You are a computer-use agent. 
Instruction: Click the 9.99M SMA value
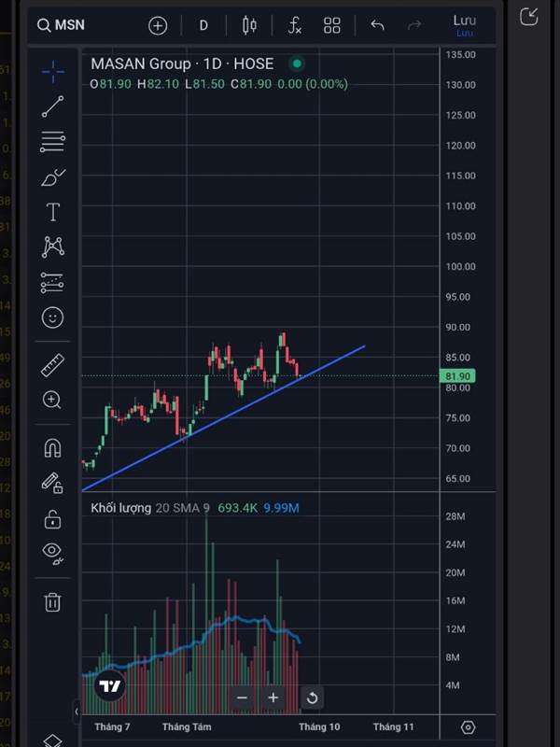(282, 508)
